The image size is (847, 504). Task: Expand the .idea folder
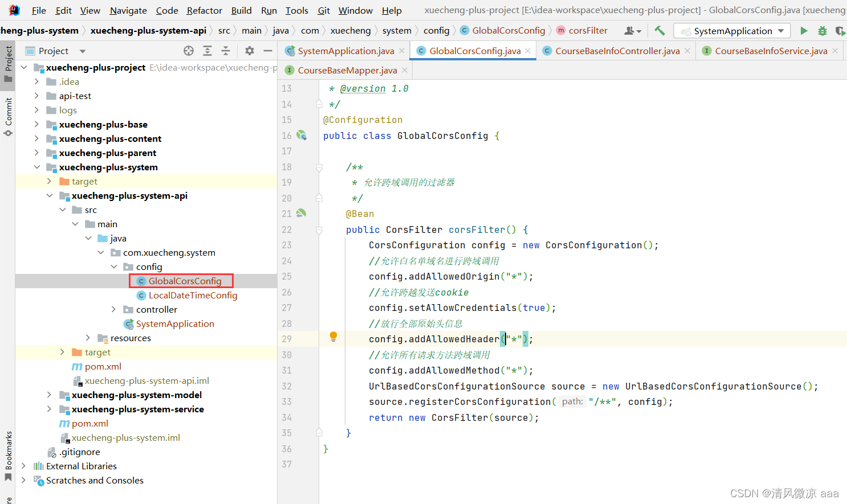tap(37, 81)
